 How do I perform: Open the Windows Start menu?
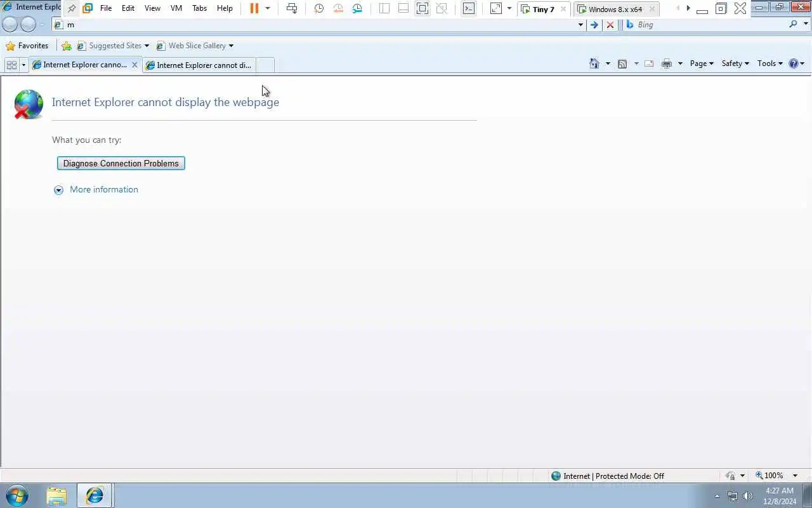coord(17,495)
